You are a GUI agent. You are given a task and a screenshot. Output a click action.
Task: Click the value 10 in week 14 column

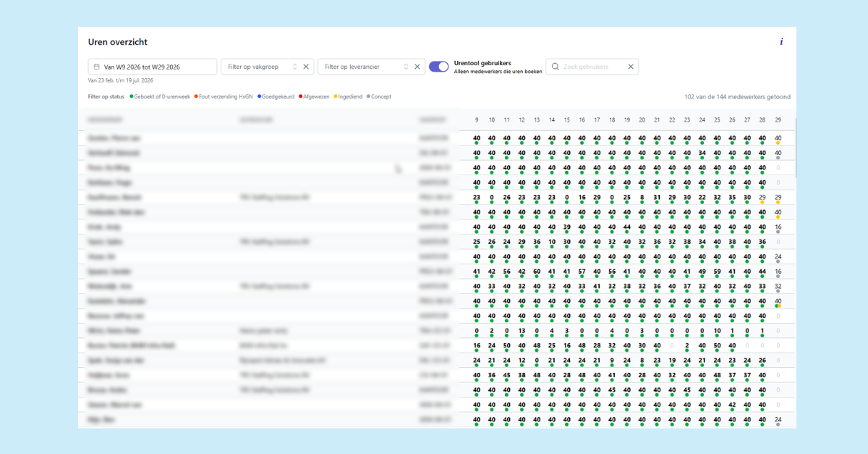[552, 242]
